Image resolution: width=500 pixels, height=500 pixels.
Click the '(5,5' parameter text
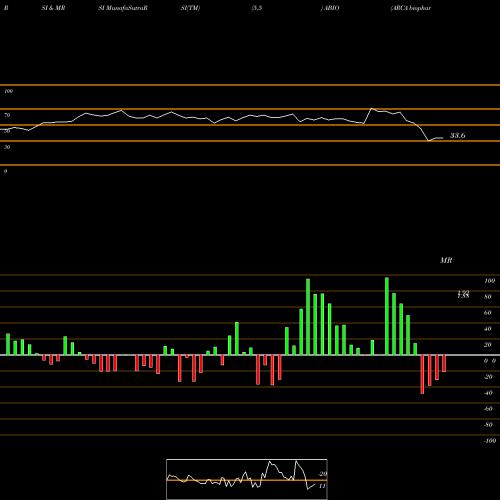point(257,8)
